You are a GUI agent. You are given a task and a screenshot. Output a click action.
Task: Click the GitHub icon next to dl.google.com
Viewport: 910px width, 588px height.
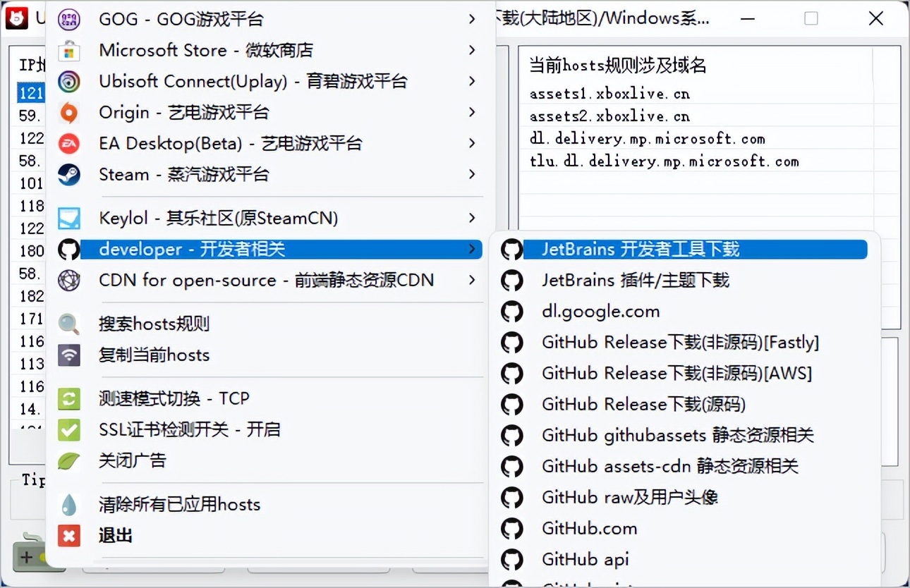point(511,312)
